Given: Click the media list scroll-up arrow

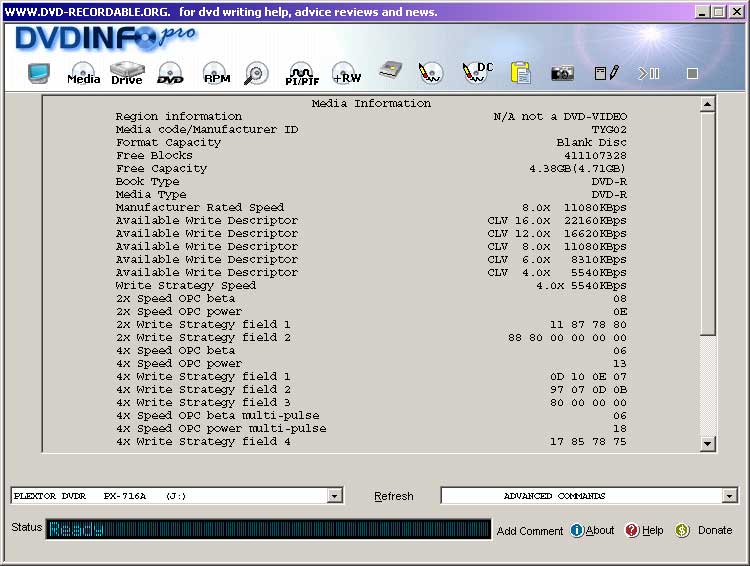Looking at the screenshot, I should 707,104.
